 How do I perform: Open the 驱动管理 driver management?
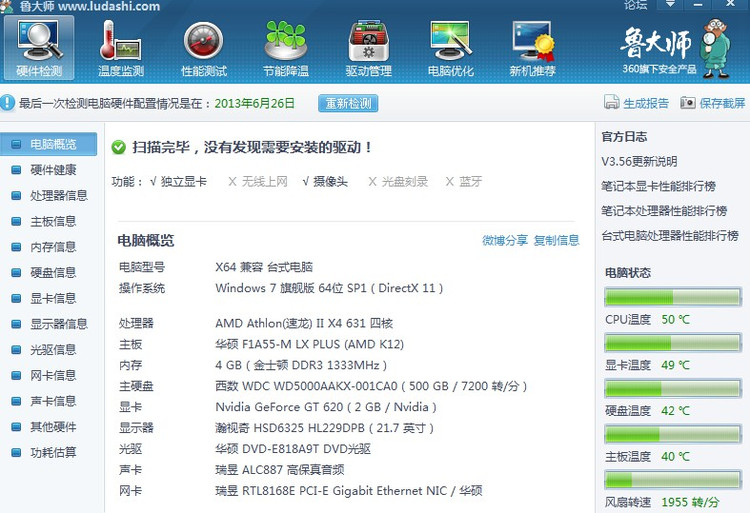368,48
